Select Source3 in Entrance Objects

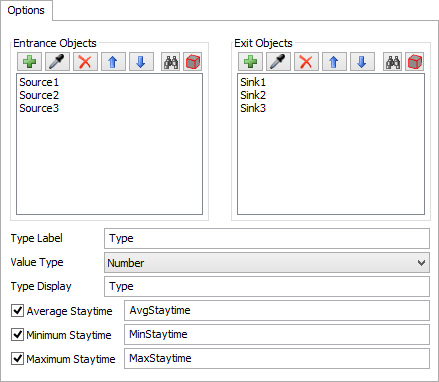pos(39,108)
